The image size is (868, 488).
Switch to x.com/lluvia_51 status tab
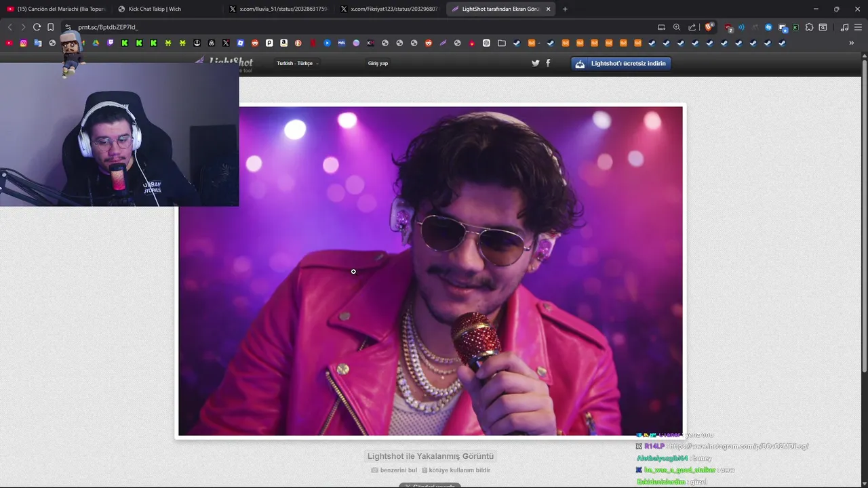[279, 9]
